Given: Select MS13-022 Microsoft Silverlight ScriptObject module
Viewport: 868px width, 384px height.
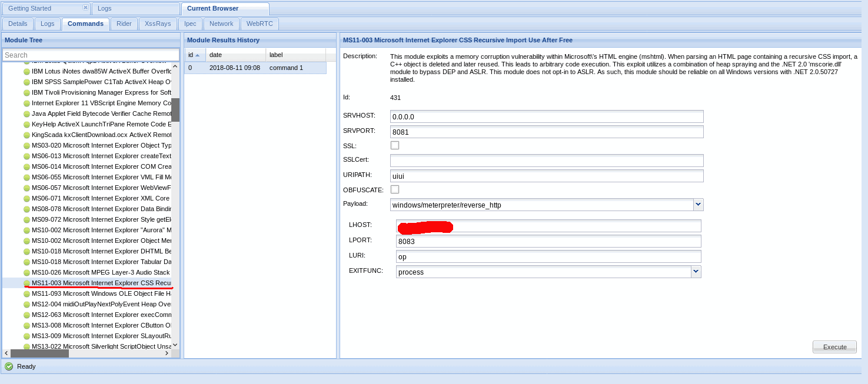Looking at the screenshot, I should (x=101, y=346).
